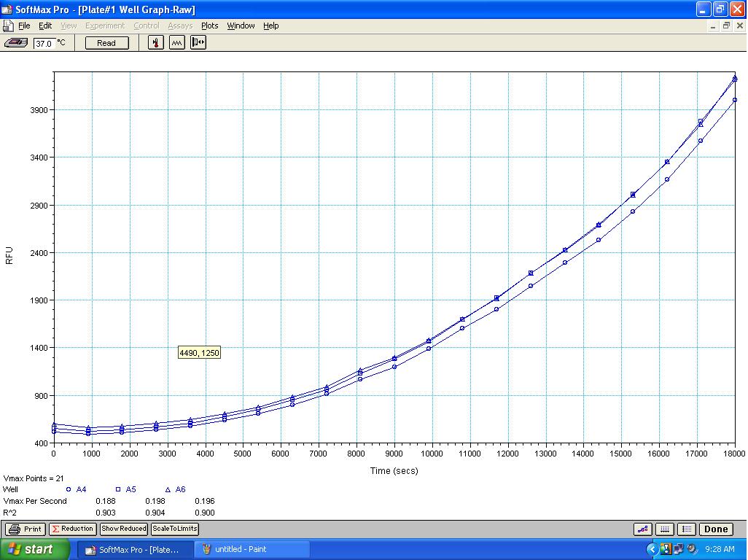Open the Window menu dropdown
748x560 pixels.
(241, 26)
